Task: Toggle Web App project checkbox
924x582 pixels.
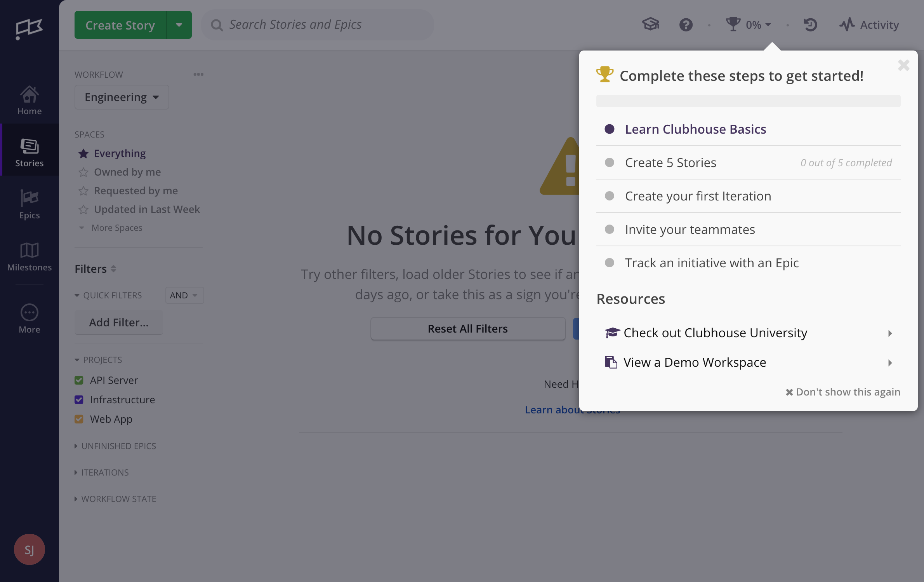Action: (x=80, y=418)
